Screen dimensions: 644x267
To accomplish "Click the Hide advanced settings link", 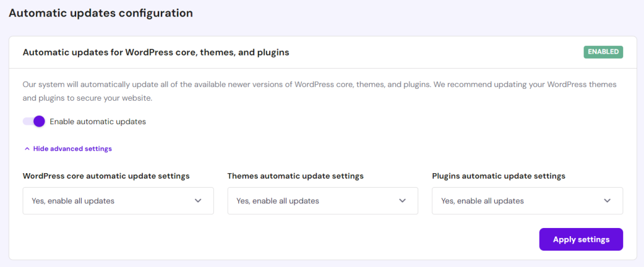I will (72, 149).
